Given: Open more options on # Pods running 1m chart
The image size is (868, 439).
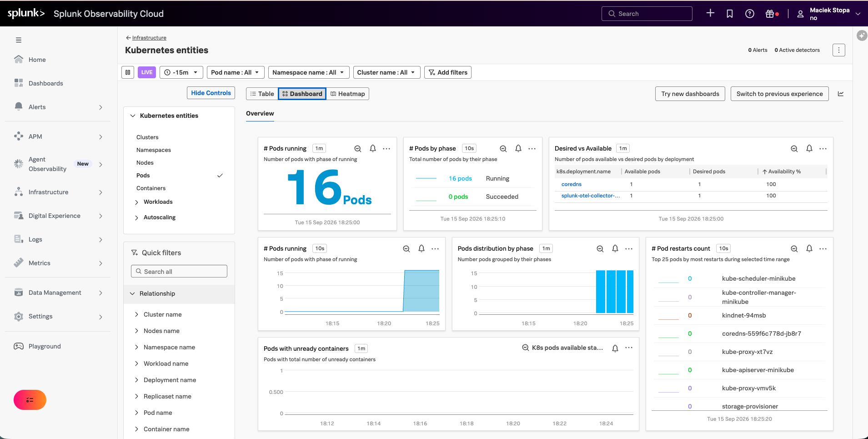Looking at the screenshot, I should pos(386,149).
